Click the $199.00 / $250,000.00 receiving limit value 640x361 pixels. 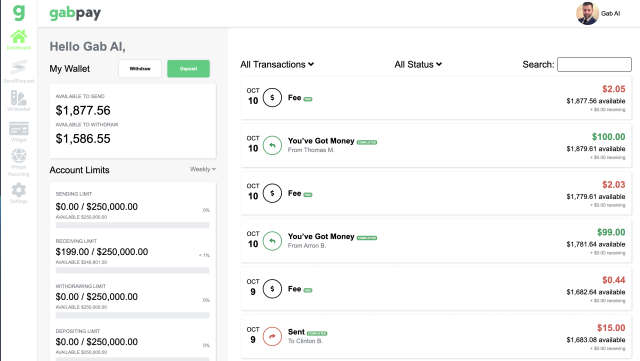pos(102,252)
